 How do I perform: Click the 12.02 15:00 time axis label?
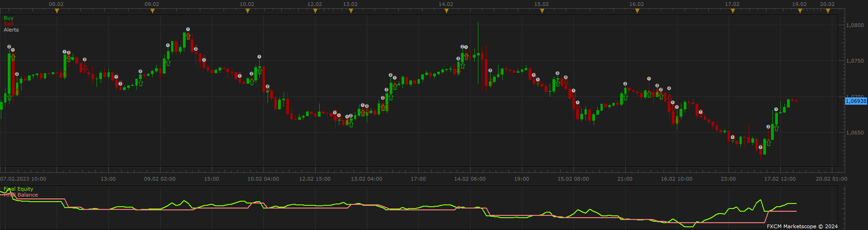tap(315, 179)
